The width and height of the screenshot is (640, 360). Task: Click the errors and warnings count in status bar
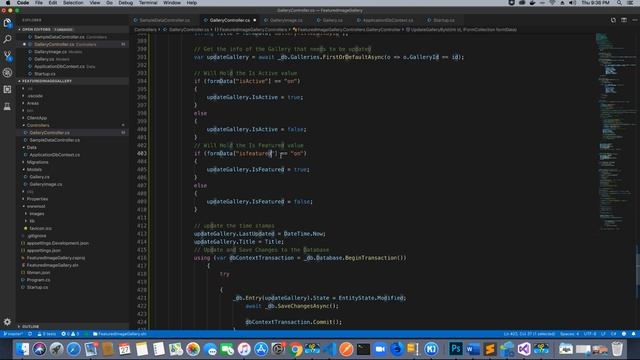coord(70,334)
